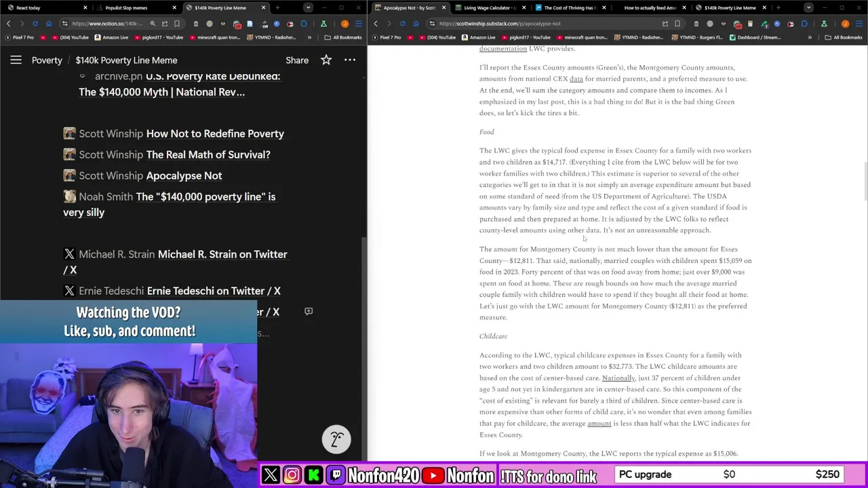Screen dimensions: 868x488
Task: Click the Twitch icon in stream overlay
Action: [x=336, y=474]
